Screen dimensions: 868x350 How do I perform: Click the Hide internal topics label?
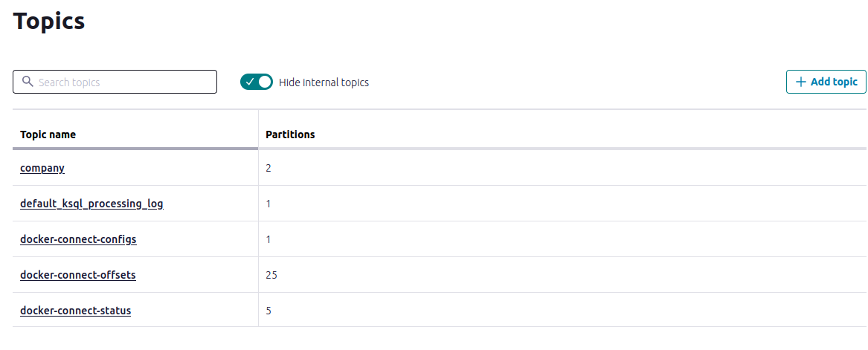(324, 82)
